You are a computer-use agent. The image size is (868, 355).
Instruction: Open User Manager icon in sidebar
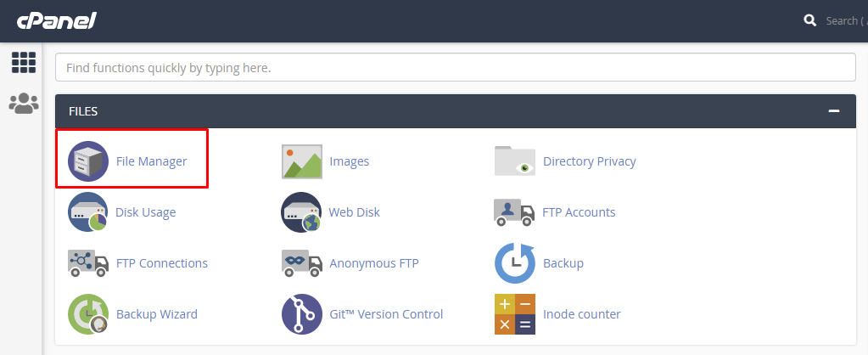(23, 104)
